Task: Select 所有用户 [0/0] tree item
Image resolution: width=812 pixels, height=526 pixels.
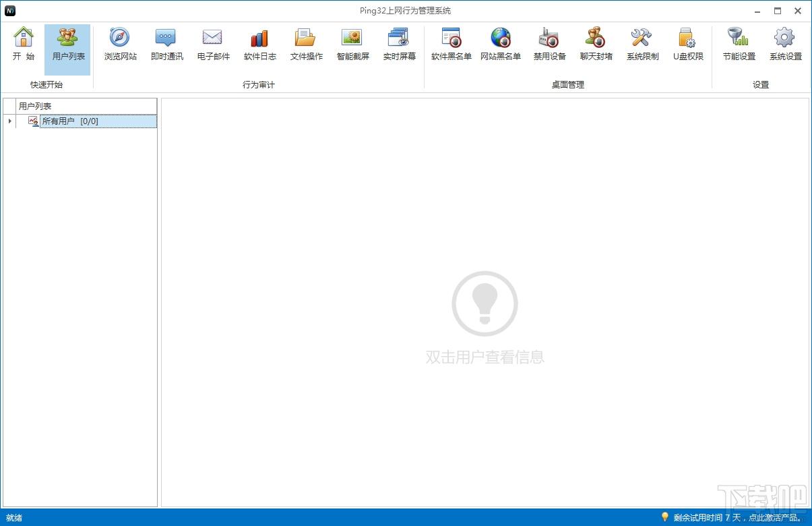Action: pos(70,121)
